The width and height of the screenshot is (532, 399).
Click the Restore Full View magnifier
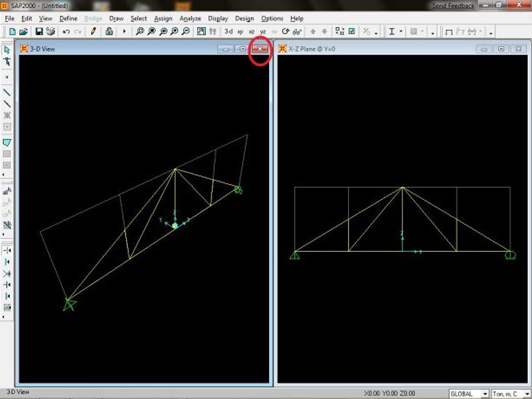tap(151, 31)
